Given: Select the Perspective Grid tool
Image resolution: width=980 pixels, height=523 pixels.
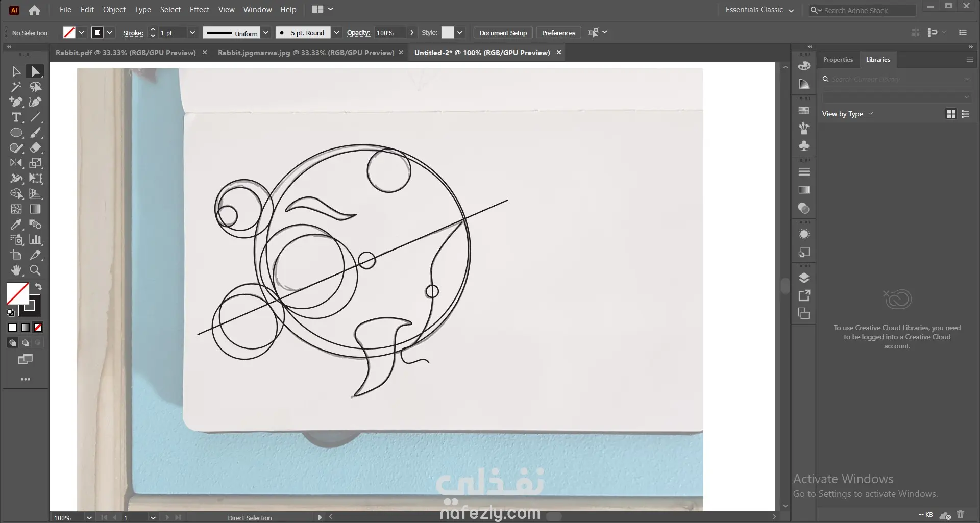Looking at the screenshot, I should pyautogui.click(x=35, y=194).
